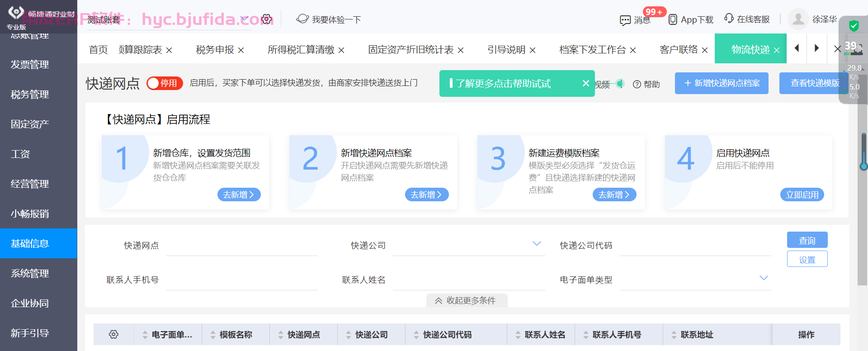This screenshot has height=351, width=868.
Task: Click the 设置 button under 查询
Action: pyautogui.click(x=807, y=259)
